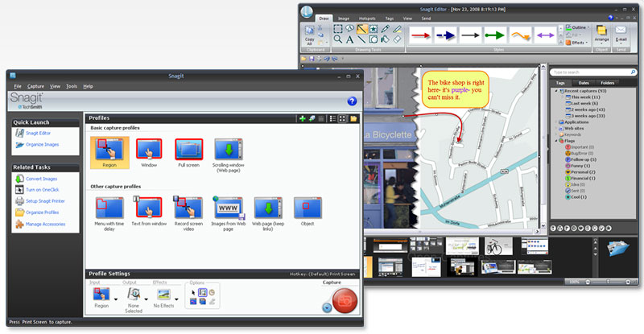The width and height of the screenshot is (644, 334).
Task: Activate the Arrow drawing tool in Editor
Action: (x=361, y=29)
